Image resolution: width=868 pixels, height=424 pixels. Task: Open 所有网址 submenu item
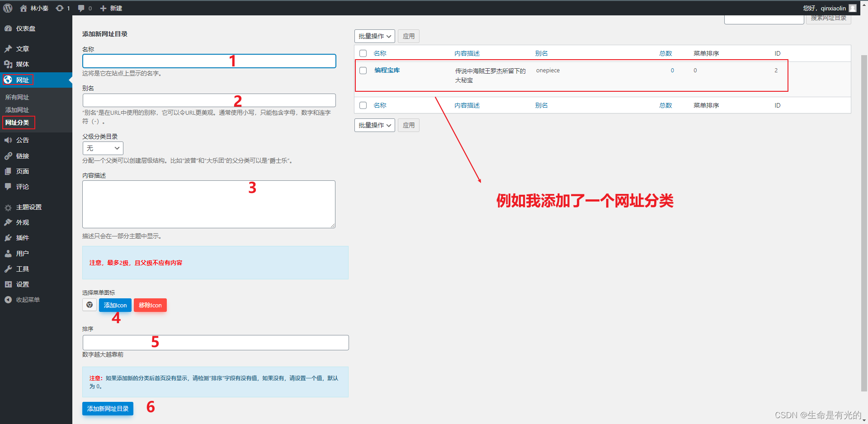(x=17, y=97)
